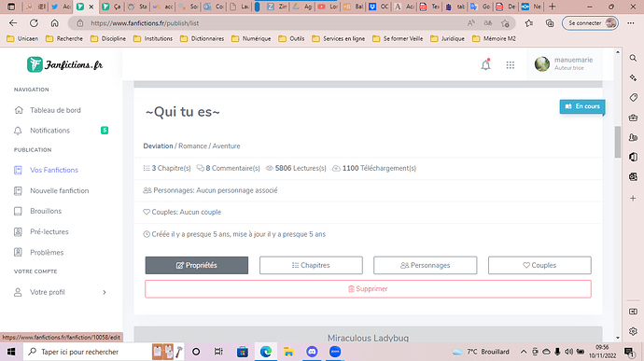Click the Deviation category link
Screen dimensions: 644x361
click(158, 146)
